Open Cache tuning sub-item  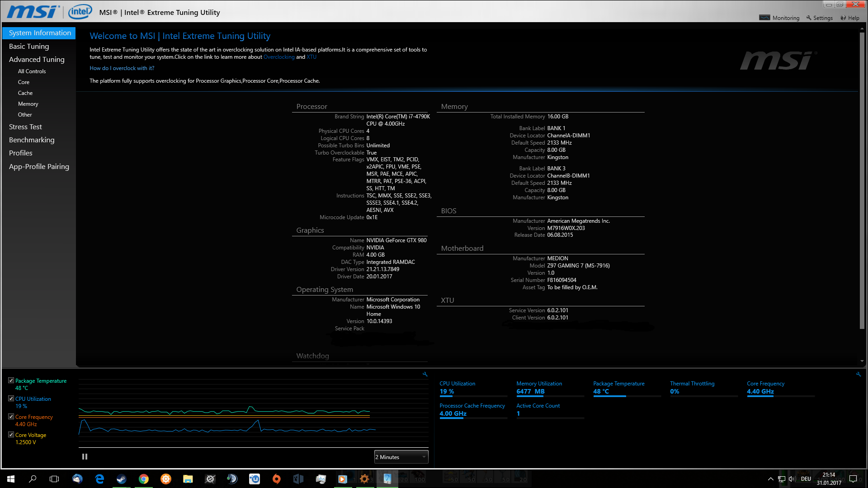tap(25, 93)
